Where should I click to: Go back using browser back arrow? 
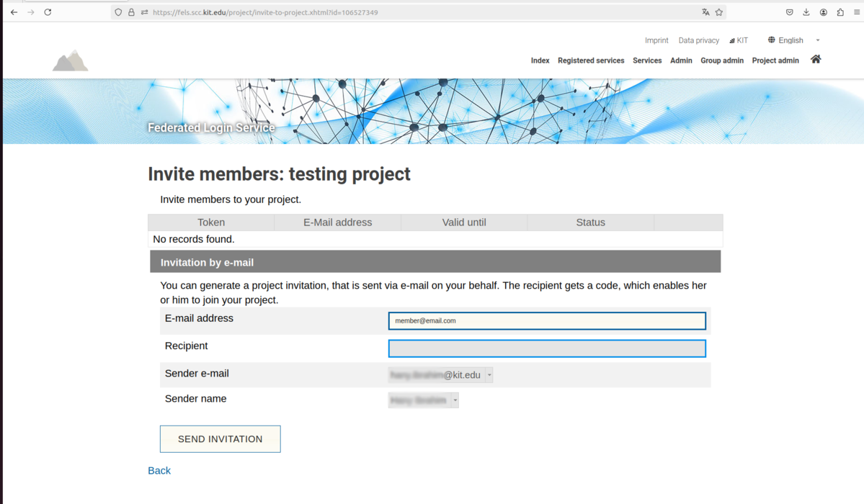coord(14,12)
